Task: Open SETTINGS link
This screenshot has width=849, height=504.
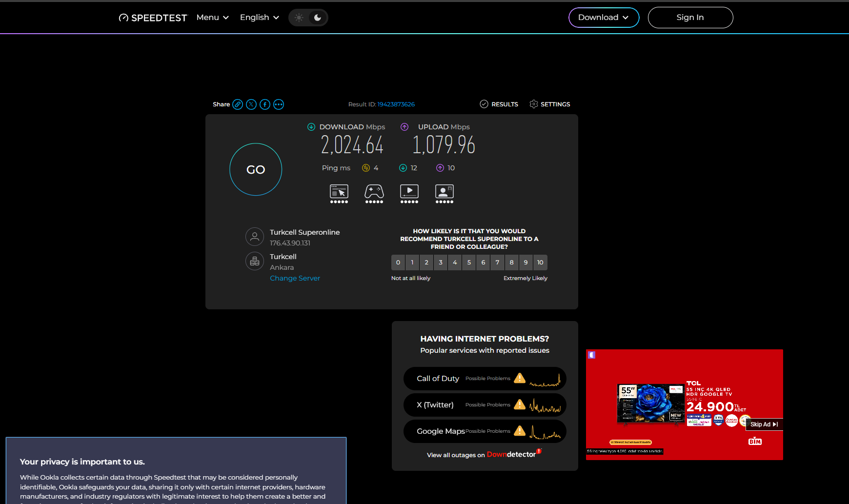Action: click(x=550, y=104)
